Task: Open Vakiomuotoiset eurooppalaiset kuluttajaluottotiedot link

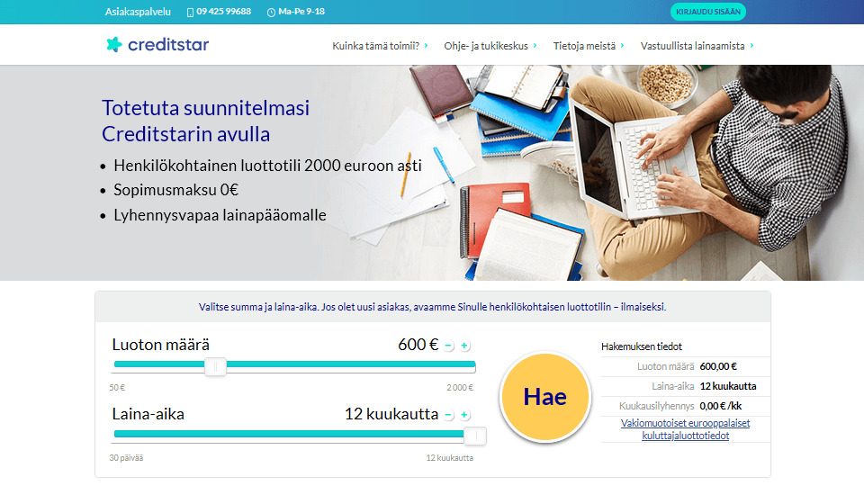Action: pyautogui.click(x=686, y=429)
